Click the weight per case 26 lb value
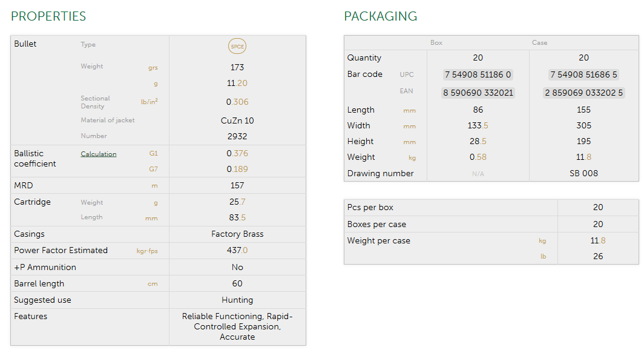 click(598, 256)
